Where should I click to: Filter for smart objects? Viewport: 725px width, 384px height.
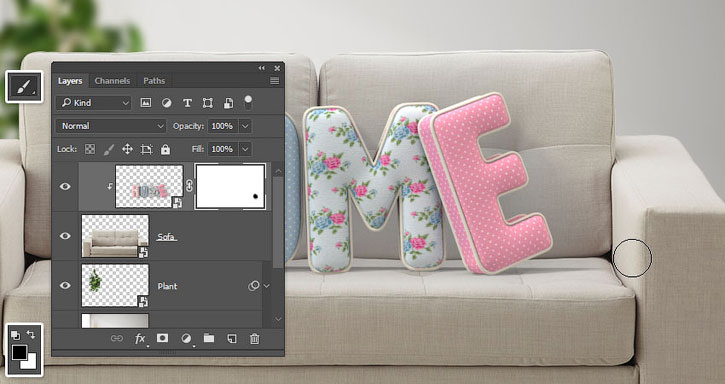[x=228, y=103]
